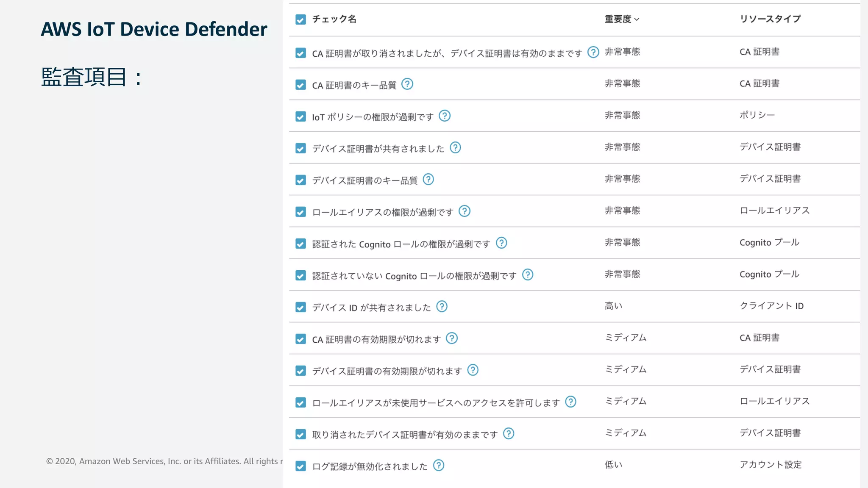
Task: Open help icon for ログ記録が無効化されました
Action: pos(439,465)
